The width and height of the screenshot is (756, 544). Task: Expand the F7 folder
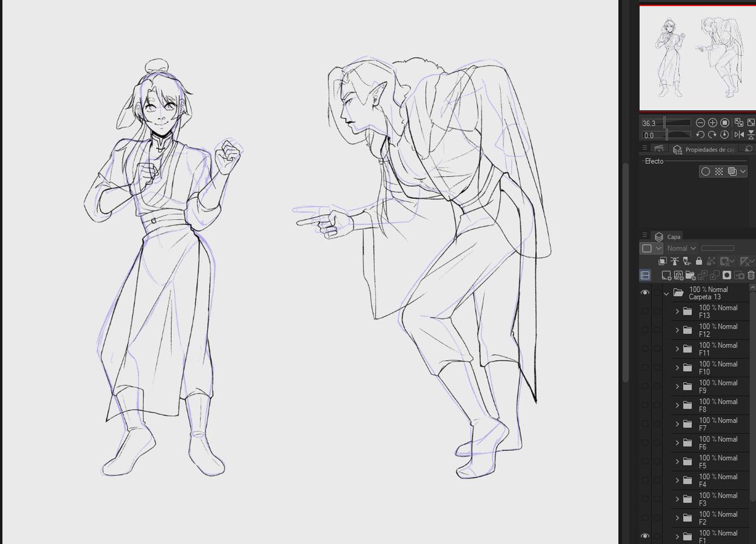tap(677, 424)
